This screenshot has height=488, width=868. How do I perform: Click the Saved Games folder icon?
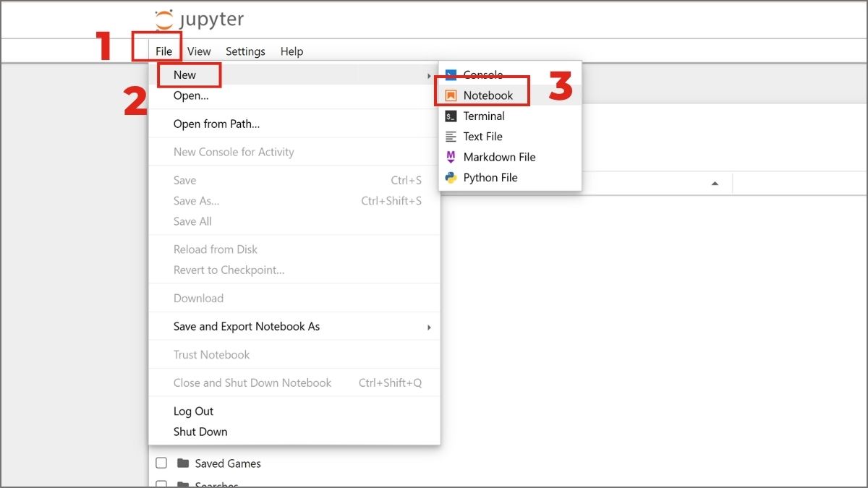click(183, 463)
